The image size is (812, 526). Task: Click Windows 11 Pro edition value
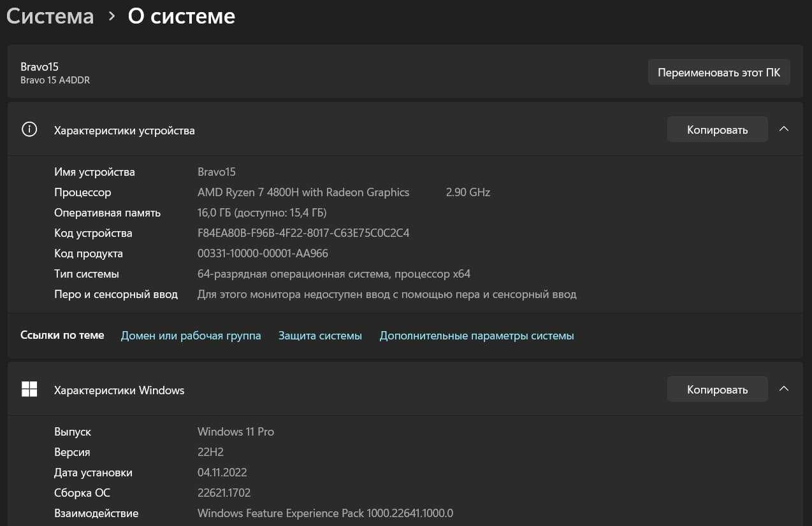[236, 432]
